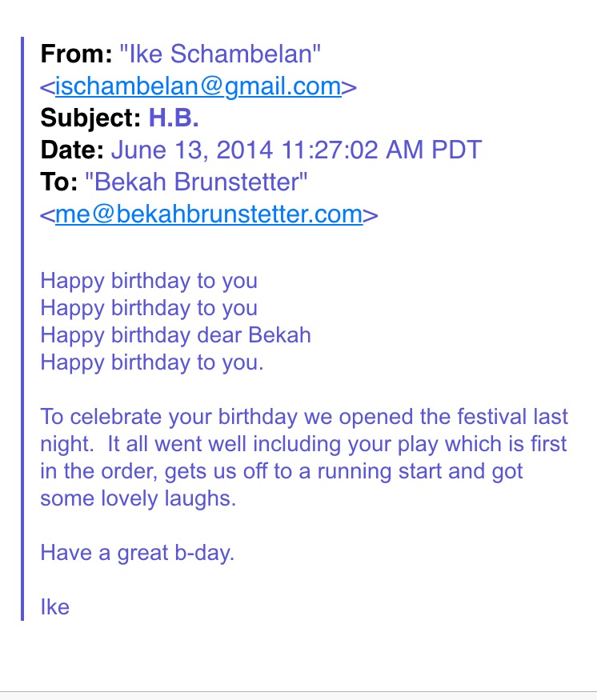Image resolution: width=597 pixels, height=700 pixels.
Task: Click the subject text "H.B."
Action: (x=174, y=118)
